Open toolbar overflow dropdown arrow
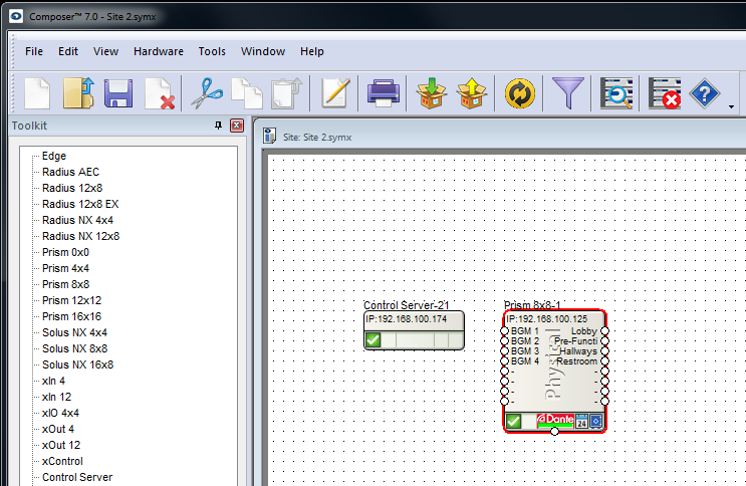This screenshot has width=746, height=486. pos(731,107)
